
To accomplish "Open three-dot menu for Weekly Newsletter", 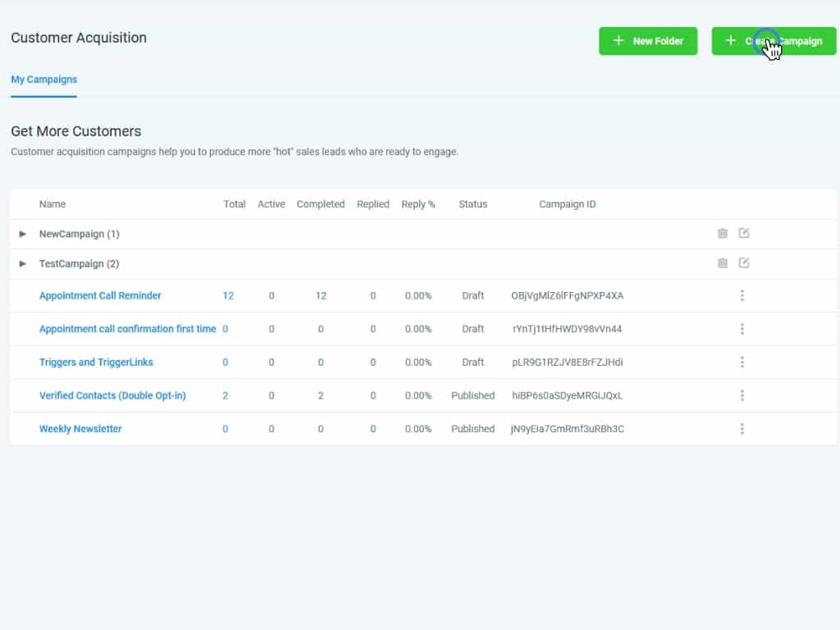I will point(742,428).
